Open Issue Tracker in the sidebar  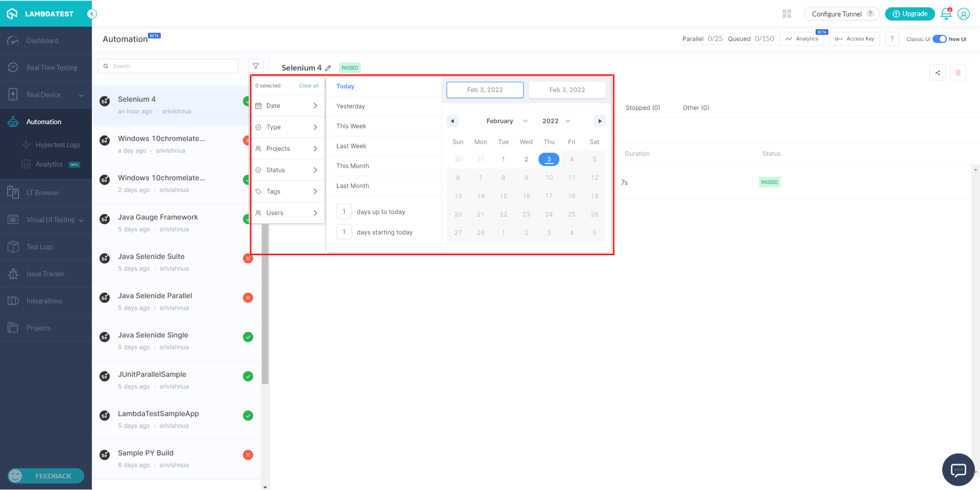coord(46,274)
